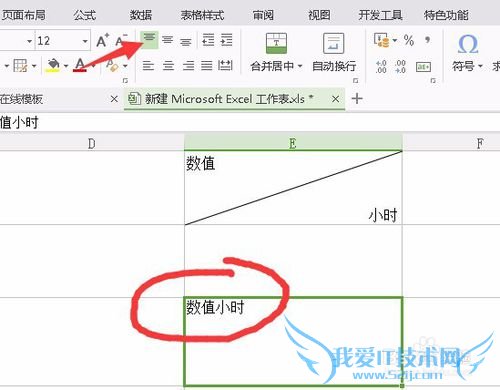Click the merge and center icon
500x390 pixels.
coord(276,43)
